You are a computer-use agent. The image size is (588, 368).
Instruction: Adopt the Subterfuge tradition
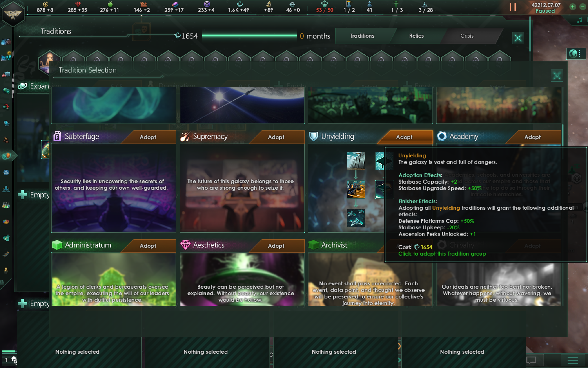(148, 137)
